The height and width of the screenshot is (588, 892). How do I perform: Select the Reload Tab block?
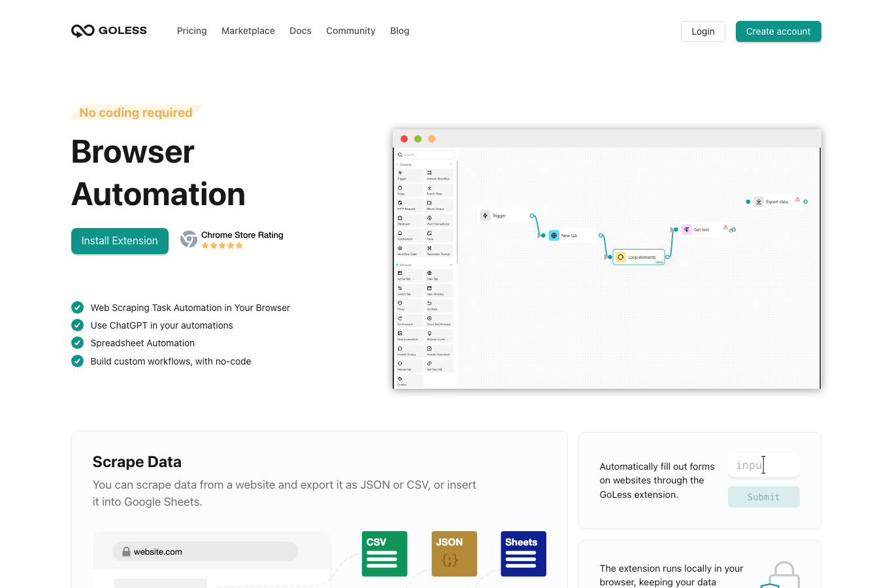[410, 366]
